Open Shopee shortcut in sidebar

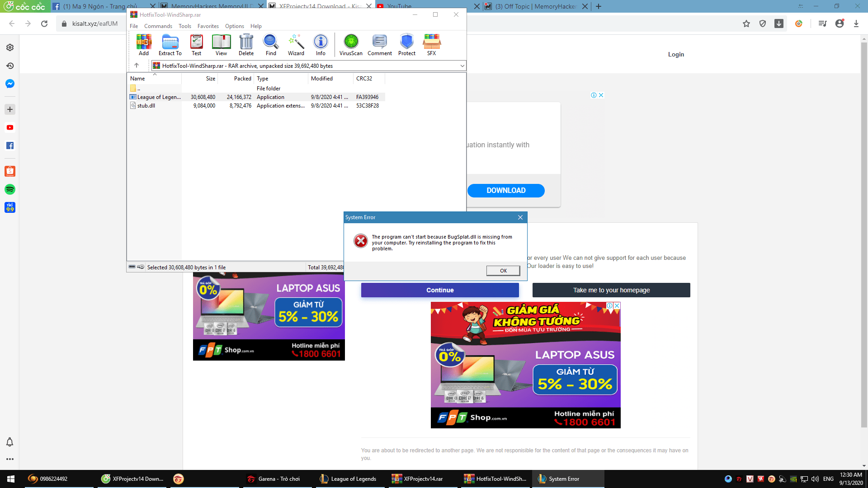tap(10, 171)
